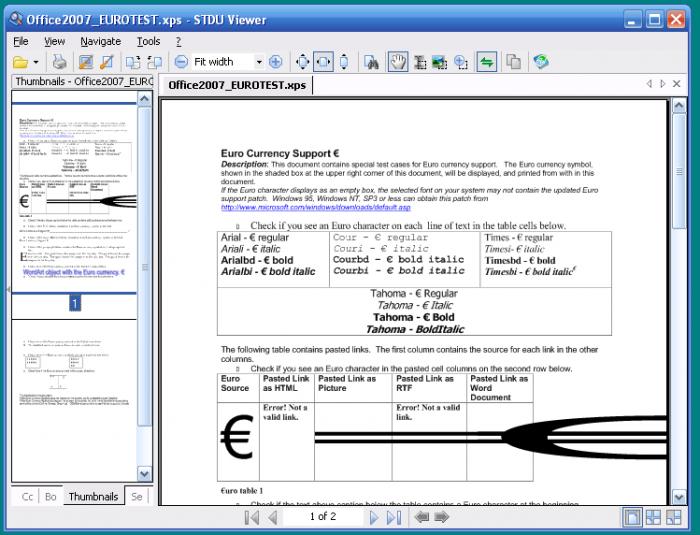
Task: Open the Fit width zoom dropdown
Action: coord(258,62)
